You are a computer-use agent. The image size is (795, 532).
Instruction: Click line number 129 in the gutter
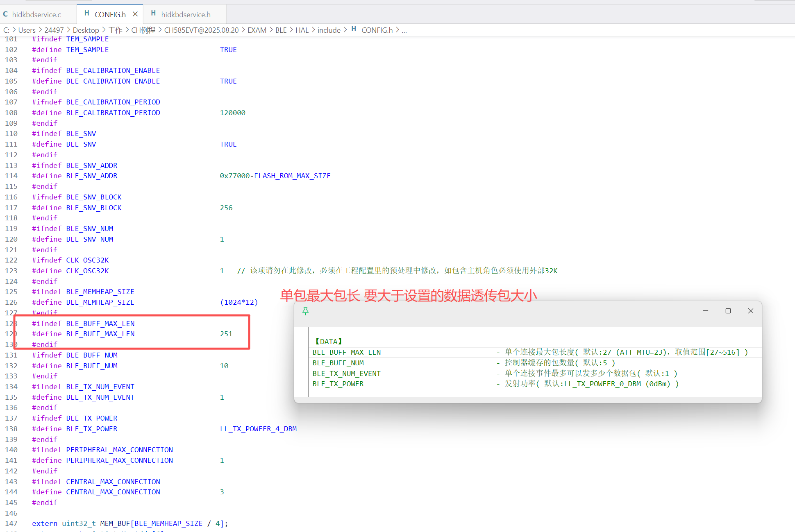pyautogui.click(x=11, y=334)
